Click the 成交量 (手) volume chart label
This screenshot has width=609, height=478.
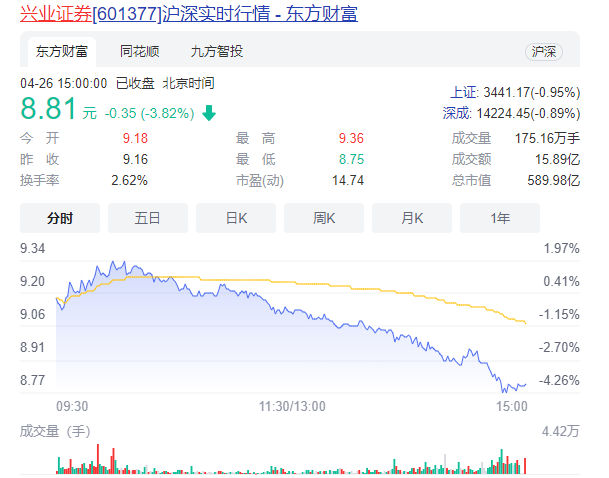55,431
